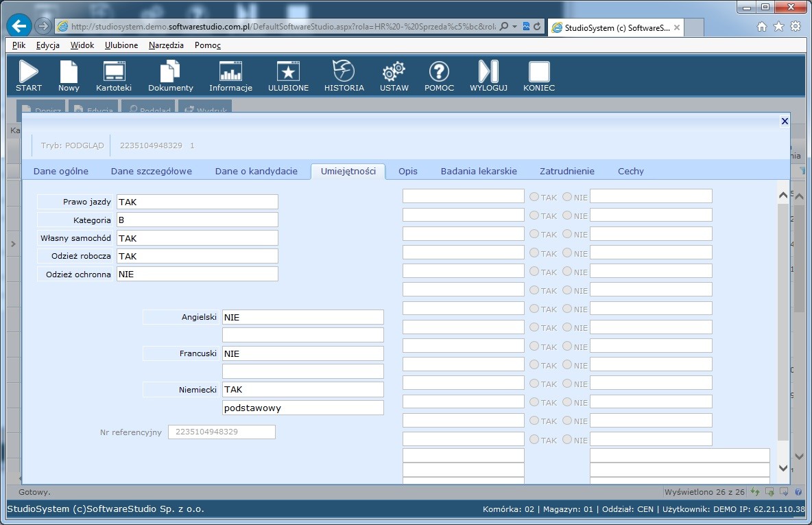Log out using the WYLOGUJ icon

488,75
